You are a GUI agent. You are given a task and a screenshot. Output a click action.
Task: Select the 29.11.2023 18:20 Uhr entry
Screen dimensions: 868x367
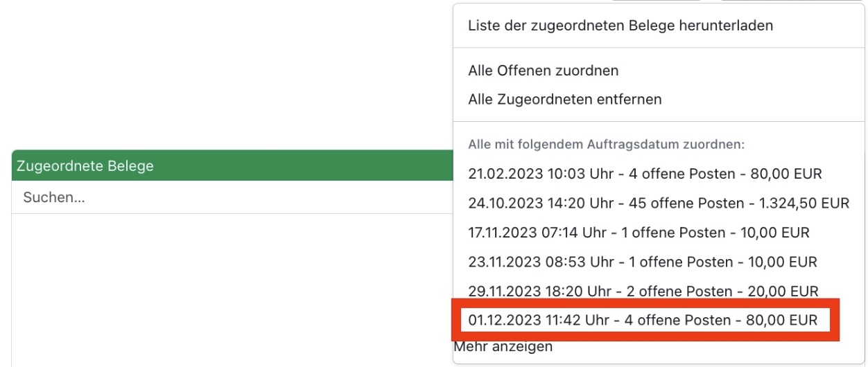tap(643, 292)
